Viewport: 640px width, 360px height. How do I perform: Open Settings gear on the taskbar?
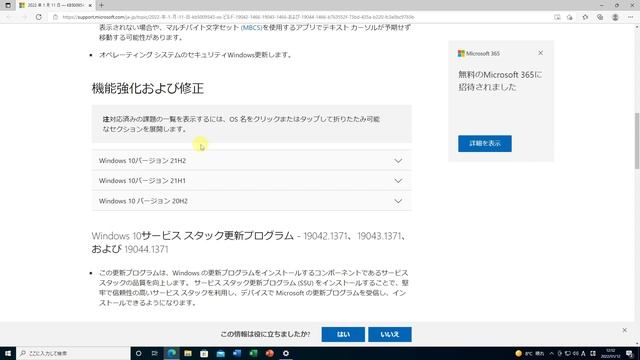click(x=286, y=353)
